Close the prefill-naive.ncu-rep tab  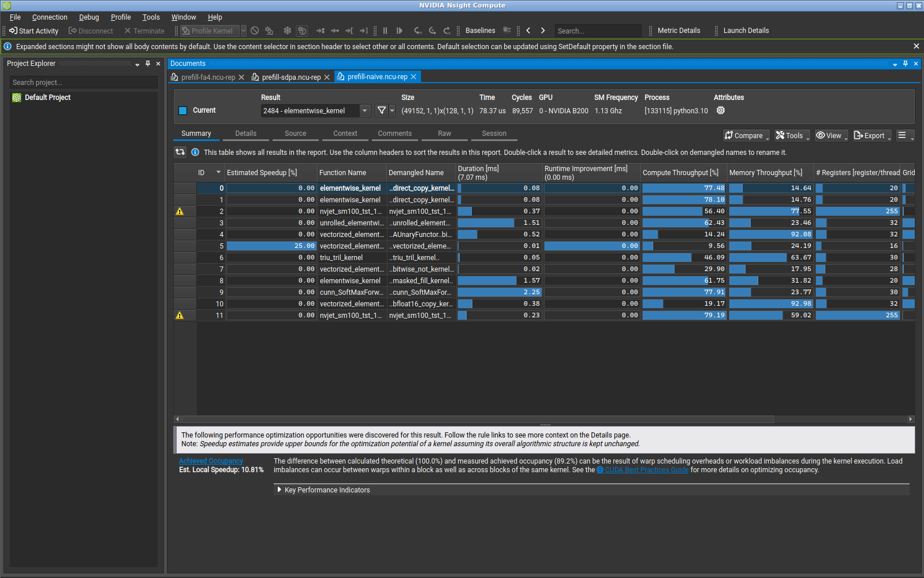click(x=413, y=77)
